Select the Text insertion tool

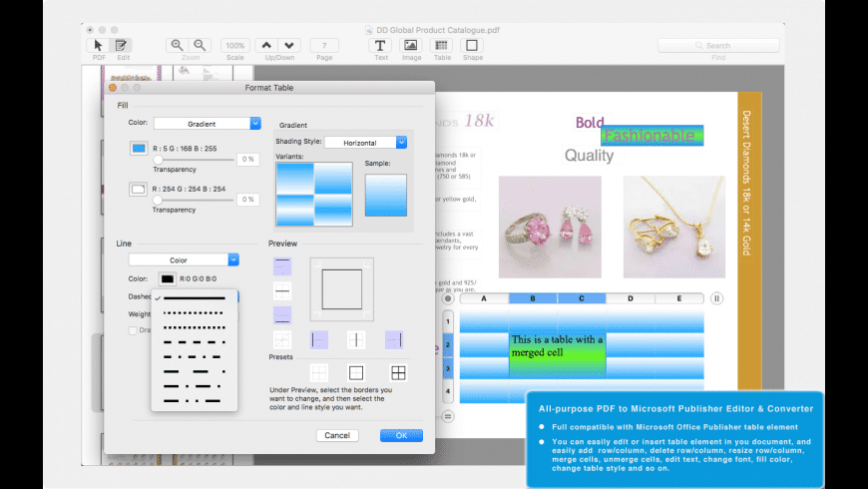(380, 45)
